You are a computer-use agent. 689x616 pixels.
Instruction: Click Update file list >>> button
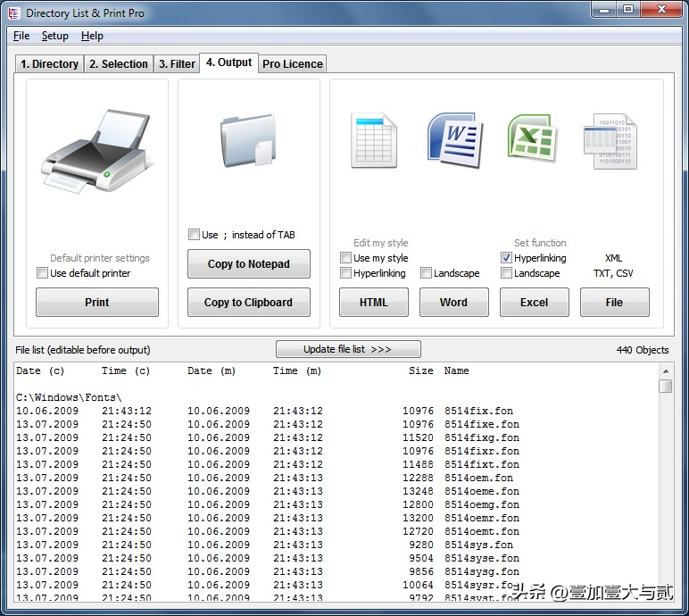click(x=348, y=349)
